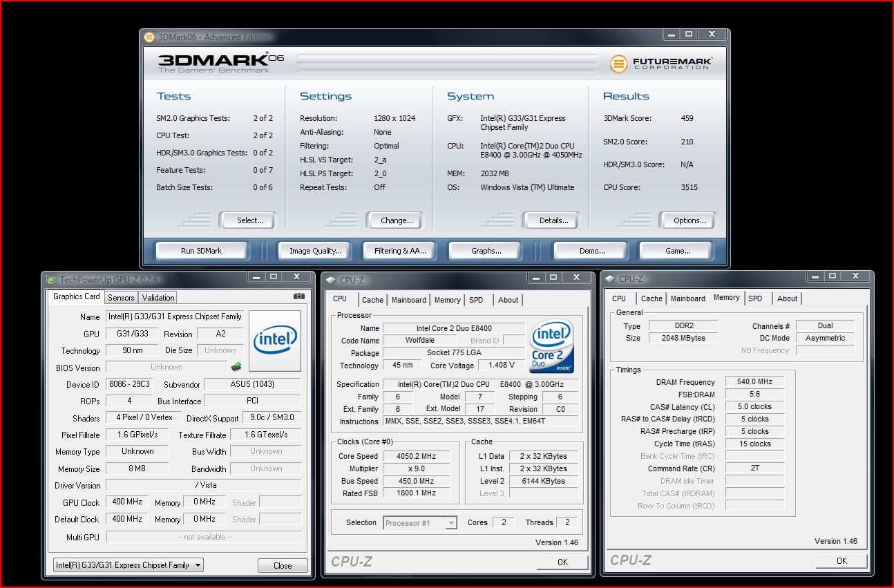Click the CAS# Latency value 5.0 clocks
Image resolution: width=894 pixels, height=588 pixels.
coord(754,406)
